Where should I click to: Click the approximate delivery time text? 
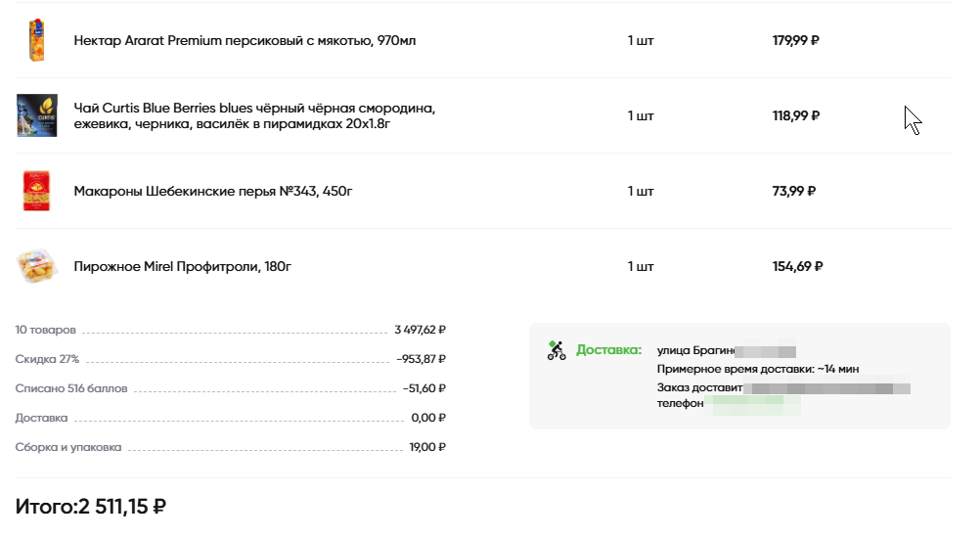click(758, 369)
